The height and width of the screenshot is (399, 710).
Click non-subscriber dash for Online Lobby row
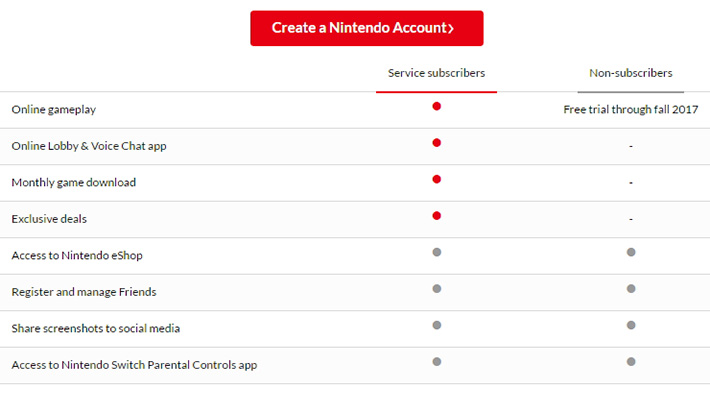tap(631, 146)
